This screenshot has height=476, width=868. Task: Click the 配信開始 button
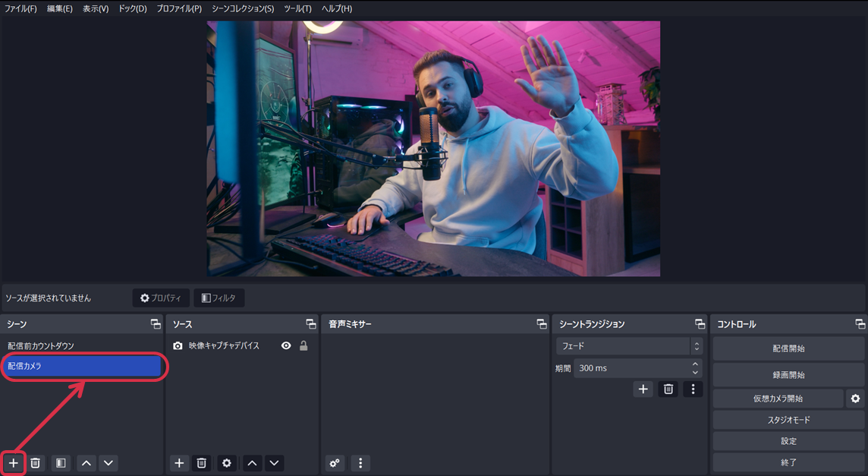coord(788,348)
